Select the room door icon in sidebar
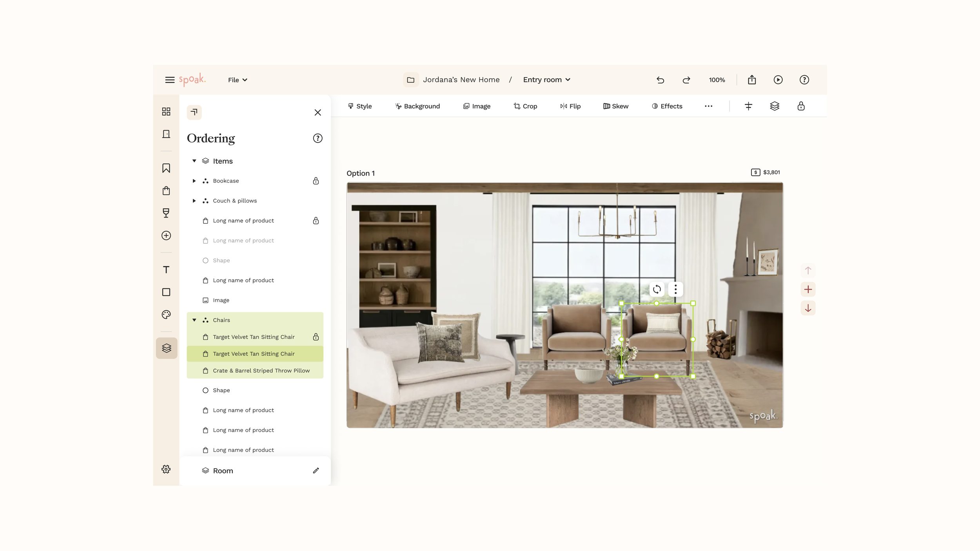980x551 pixels. pos(166,134)
